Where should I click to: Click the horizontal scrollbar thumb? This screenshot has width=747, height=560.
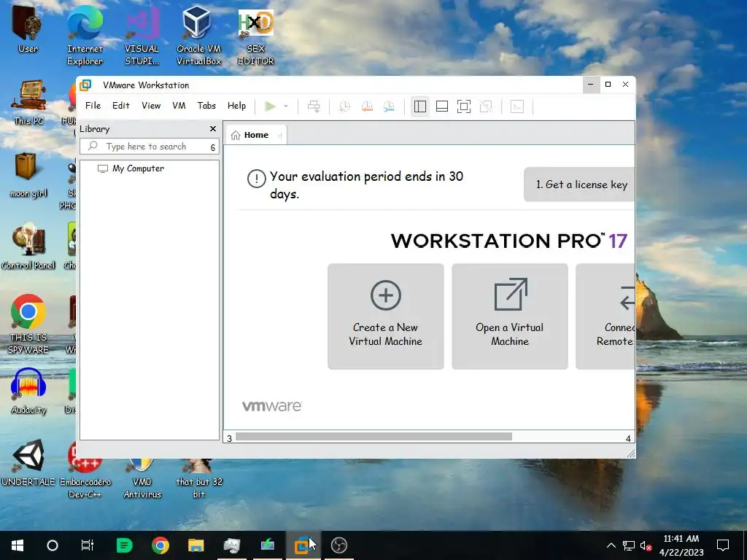[x=373, y=437]
